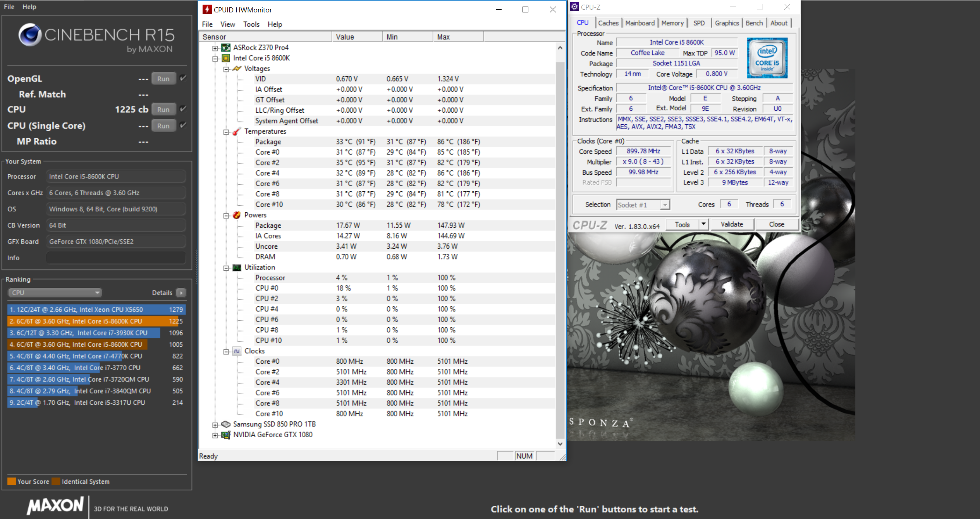Click the Voltages lightning icon
The height and width of the screenshot is (519, 980).
pos(237,69)
